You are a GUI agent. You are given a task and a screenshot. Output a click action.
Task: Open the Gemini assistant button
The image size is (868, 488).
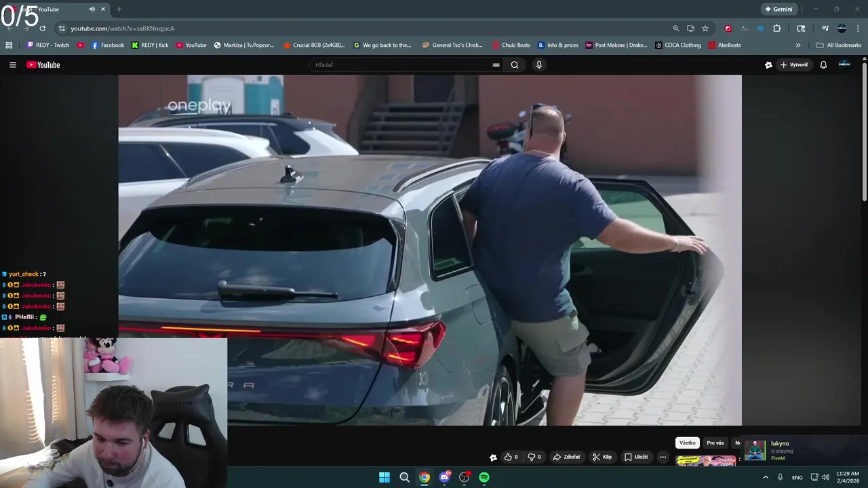point(778,9)
